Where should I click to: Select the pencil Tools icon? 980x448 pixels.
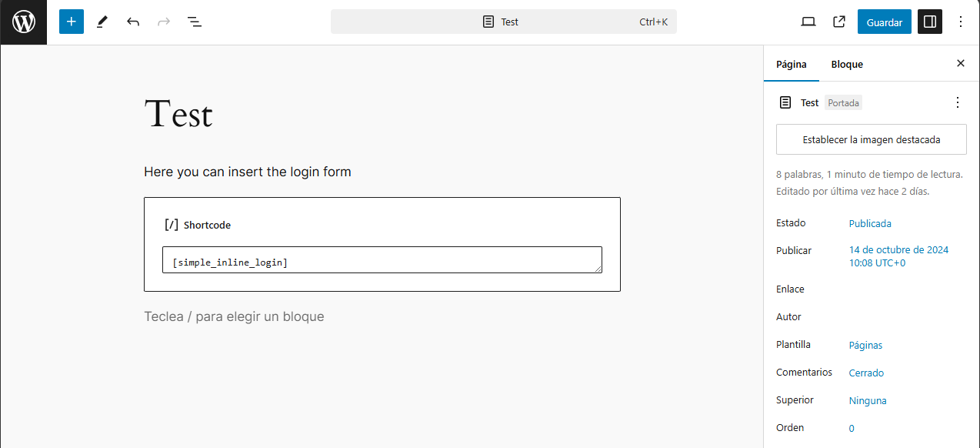click(102, 22)
